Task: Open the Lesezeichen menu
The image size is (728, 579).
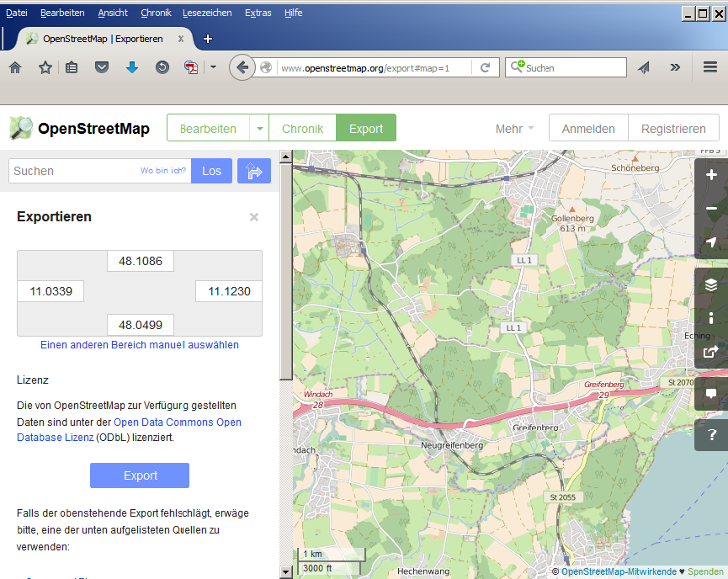Action: pos(207,13)
